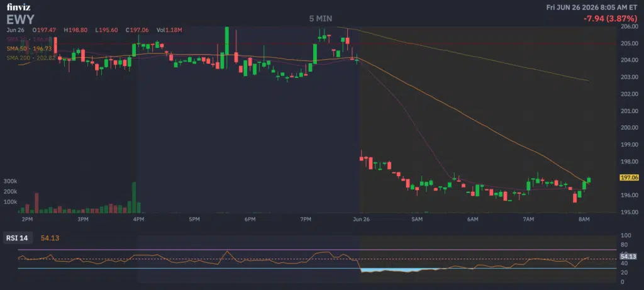Click the high price H198.80
The height and width of the screenshot is (290, 644).
point(75,30)
